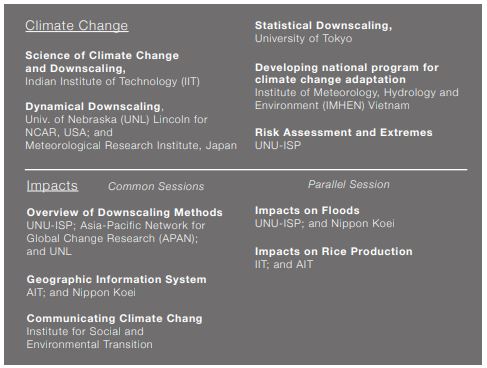The height and width of the screenshot is (368, 487).
Task: Click the Parallel Session italic label
Action: click(349, 184)
